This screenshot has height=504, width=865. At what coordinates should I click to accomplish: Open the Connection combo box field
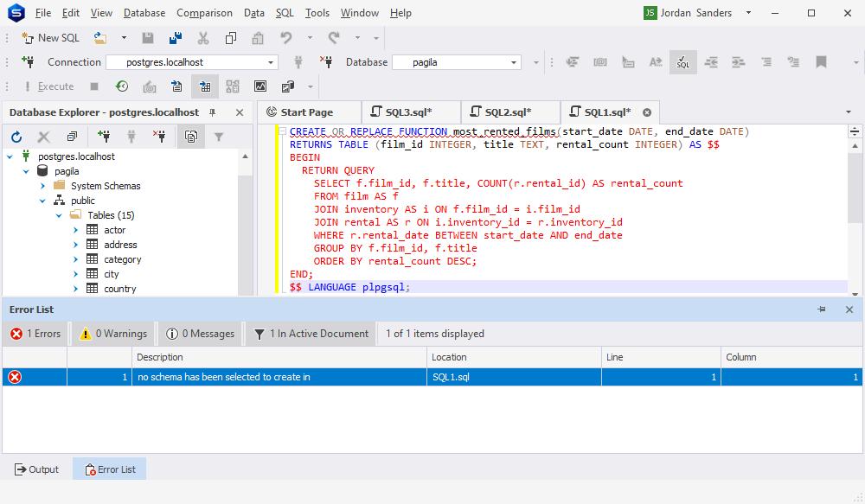190,61
